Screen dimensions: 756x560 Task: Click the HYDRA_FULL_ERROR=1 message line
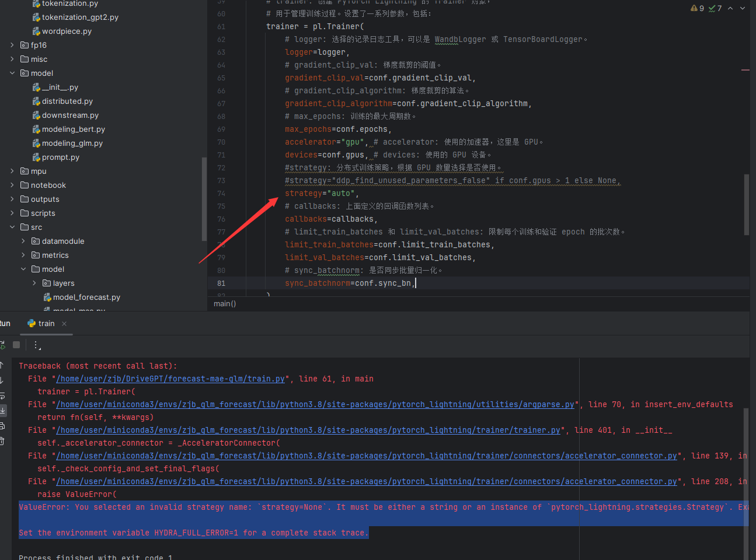tap(194, 533)
